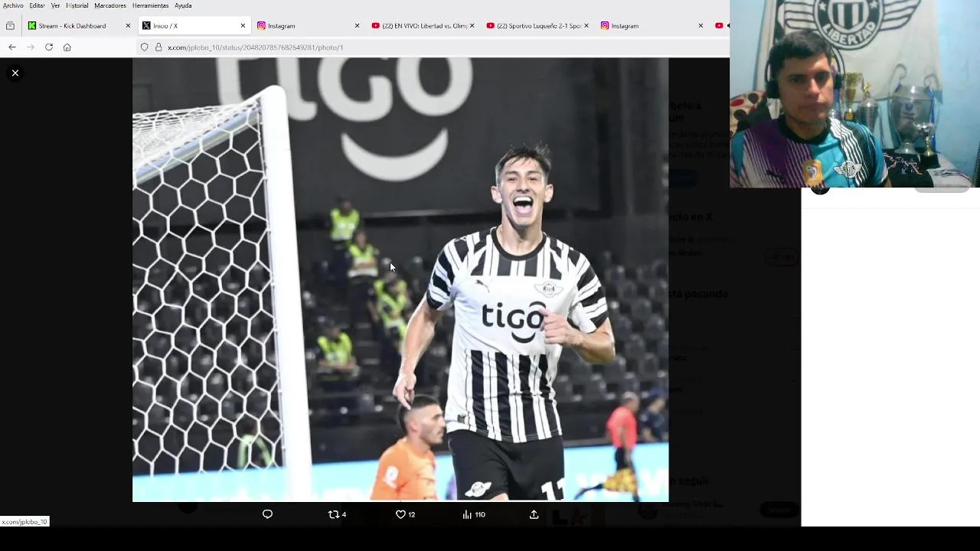Close the Sportivo Luqueño 2-1 tab

click(x=586, y=26)
